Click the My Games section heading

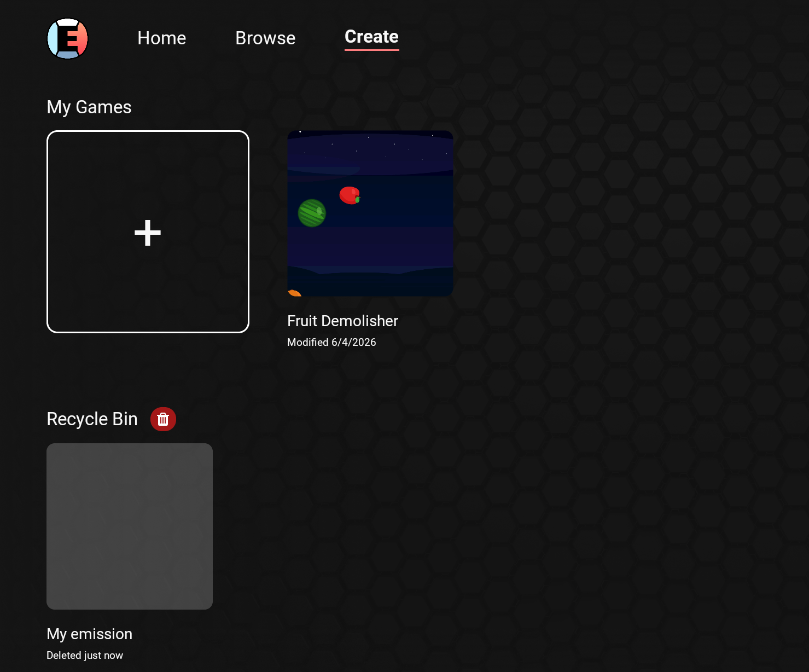[89, 107]
